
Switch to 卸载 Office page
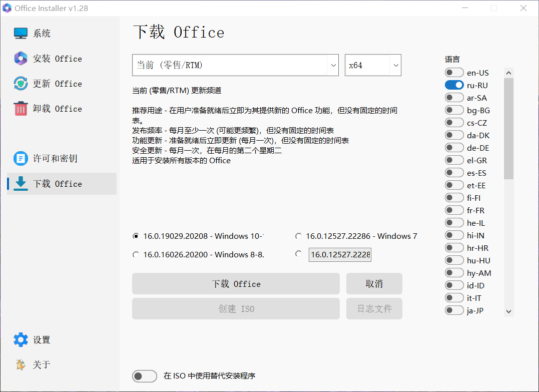pyautogui.click(x=58, y=109)
